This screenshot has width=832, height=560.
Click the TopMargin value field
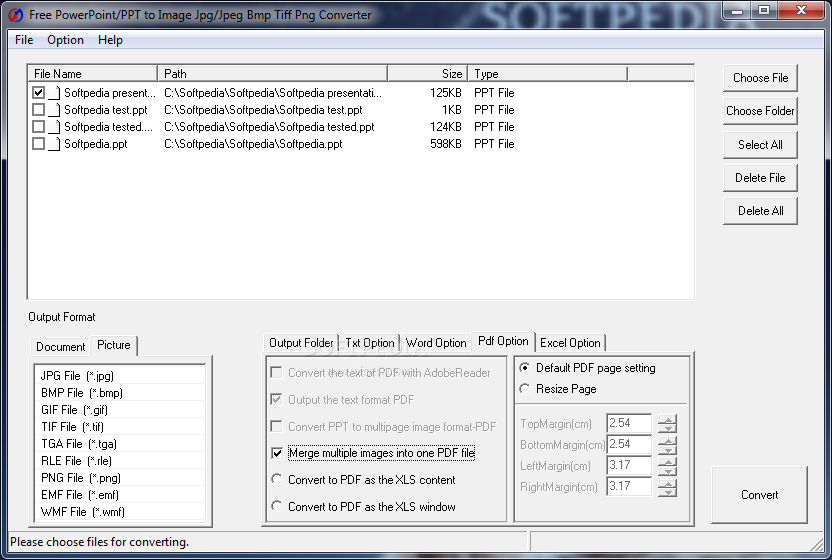[629, 423]
